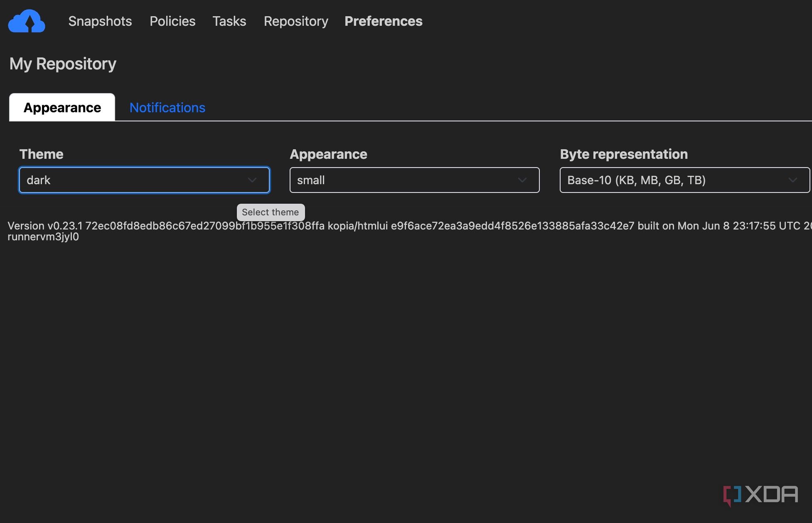
Task: Open the Appearance dropdown set to small
Action: [415, 180]
